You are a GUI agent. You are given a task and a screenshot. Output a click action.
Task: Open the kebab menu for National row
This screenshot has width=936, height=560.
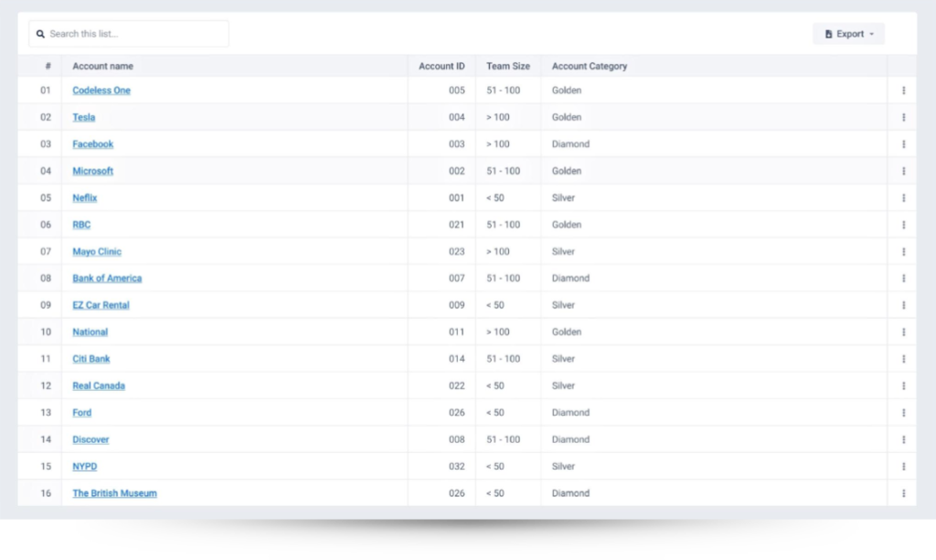coord(903,333)
